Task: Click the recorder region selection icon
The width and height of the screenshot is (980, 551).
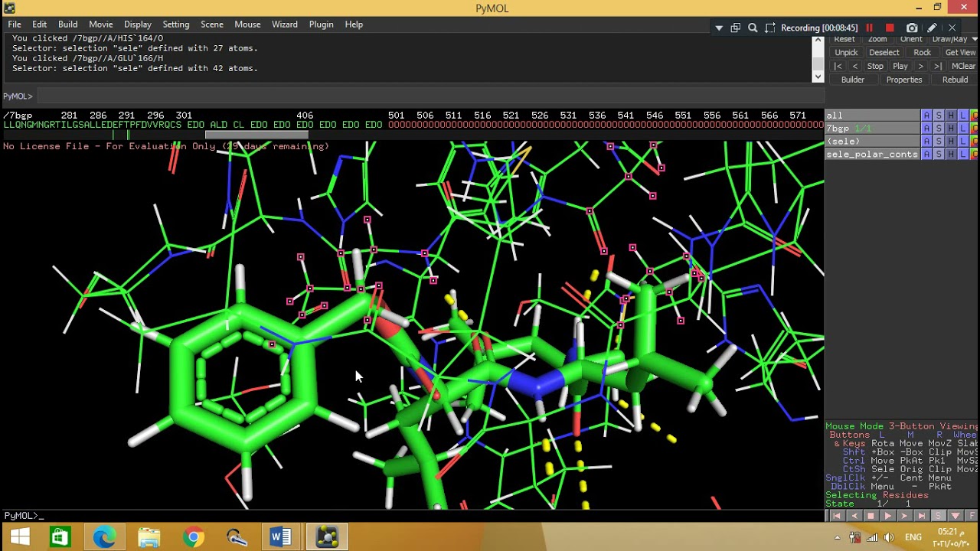Action: point(770,28)
